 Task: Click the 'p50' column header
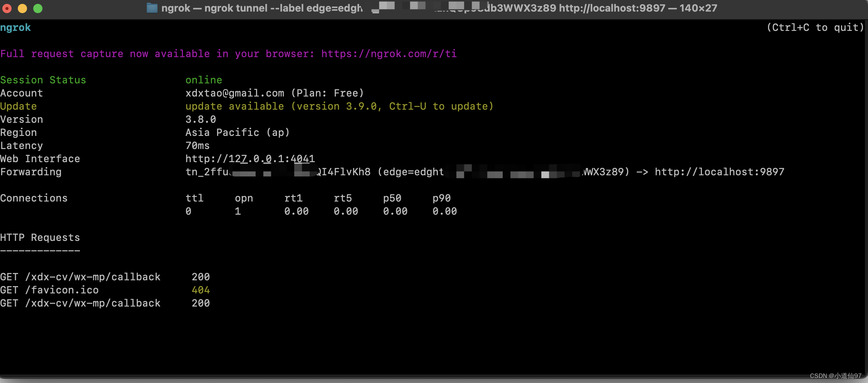click(x=392, y=198)
